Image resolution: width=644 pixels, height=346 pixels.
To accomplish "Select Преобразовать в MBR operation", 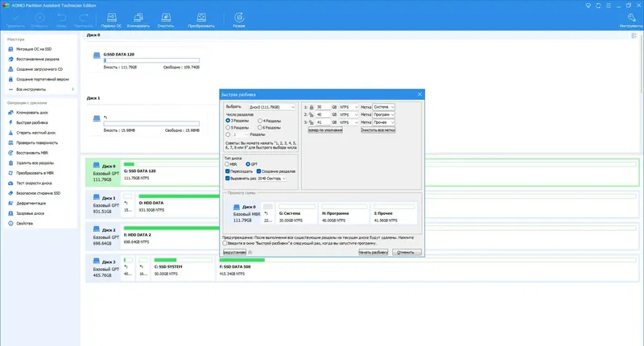I will pos(35,173).
